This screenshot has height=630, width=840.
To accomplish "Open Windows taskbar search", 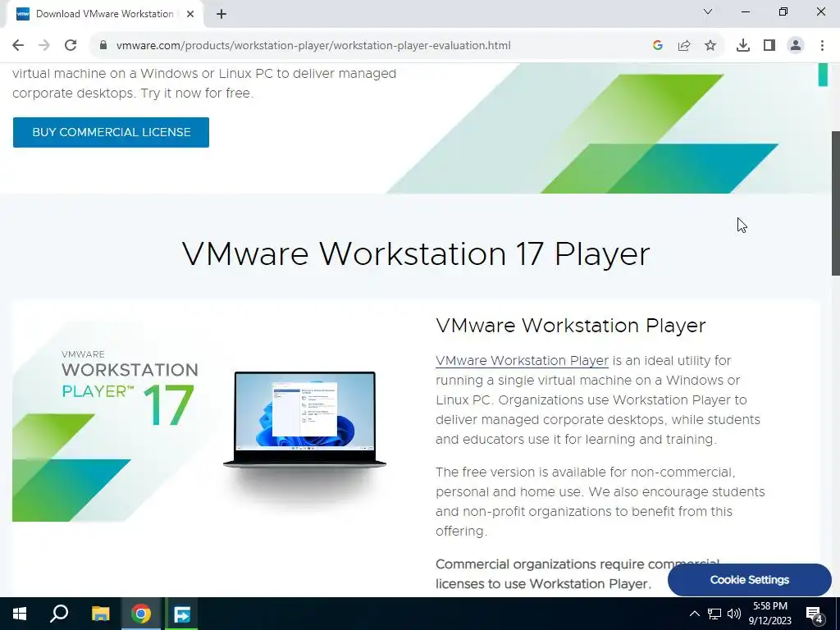I will 59,614.
